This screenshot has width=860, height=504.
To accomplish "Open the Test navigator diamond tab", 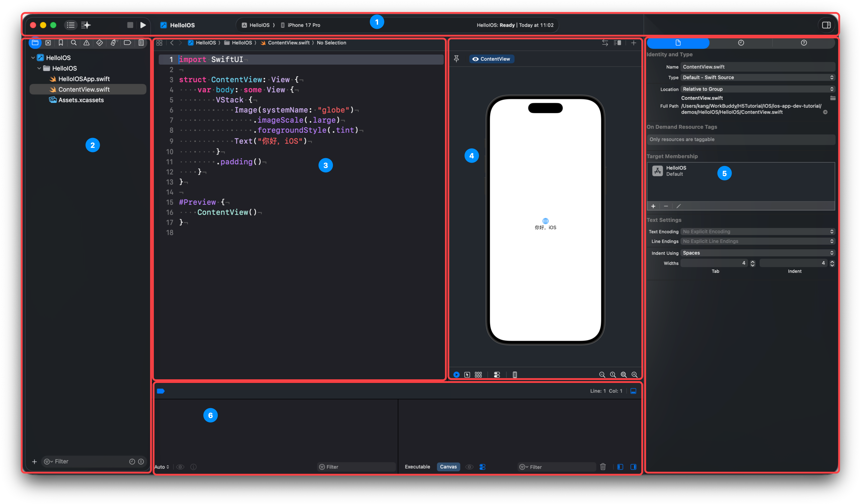I will tap(99, 43).
